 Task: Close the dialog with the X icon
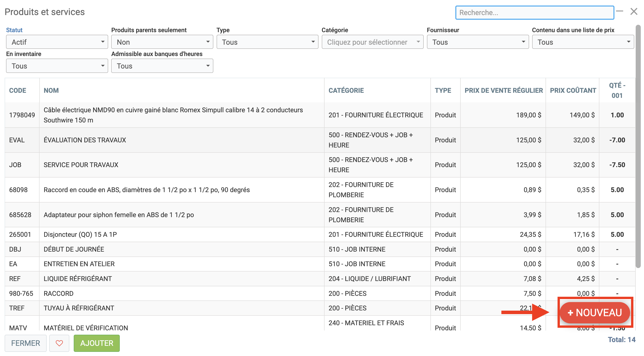(x=634, y=12)
